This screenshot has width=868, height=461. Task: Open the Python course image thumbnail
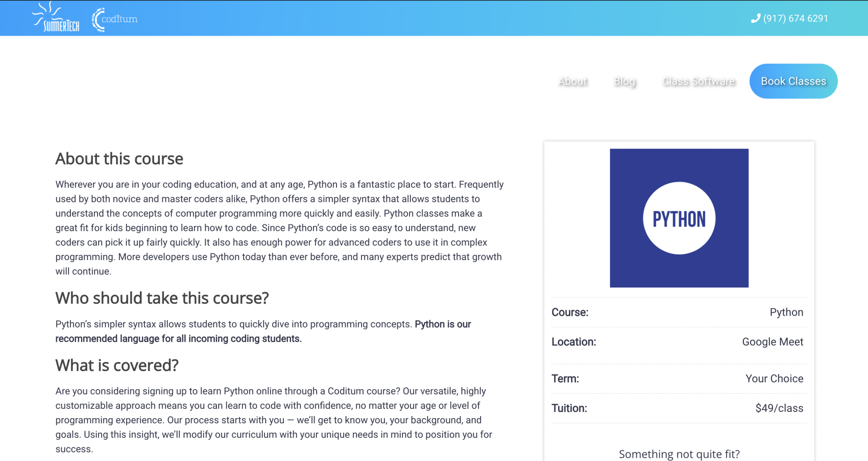[679, 217]
